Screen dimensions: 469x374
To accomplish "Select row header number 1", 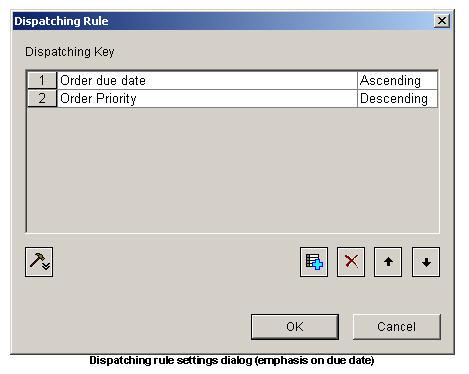I will tap(42, 80).
